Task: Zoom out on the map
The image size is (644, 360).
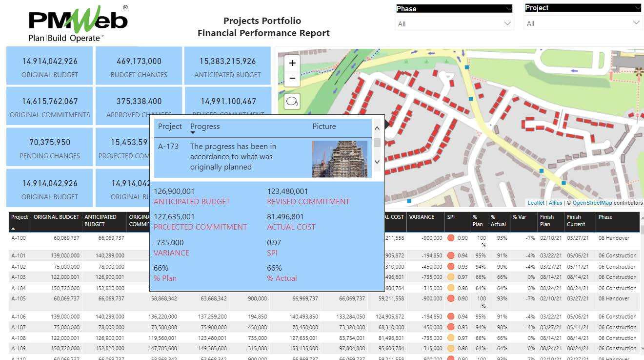Action: pos(292,78)
